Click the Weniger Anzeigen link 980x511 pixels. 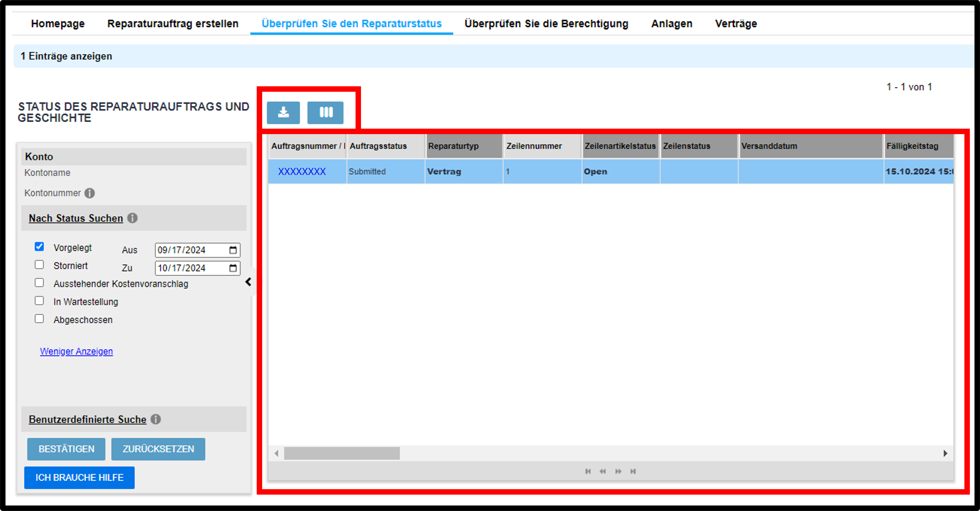[x=76, y=351]
